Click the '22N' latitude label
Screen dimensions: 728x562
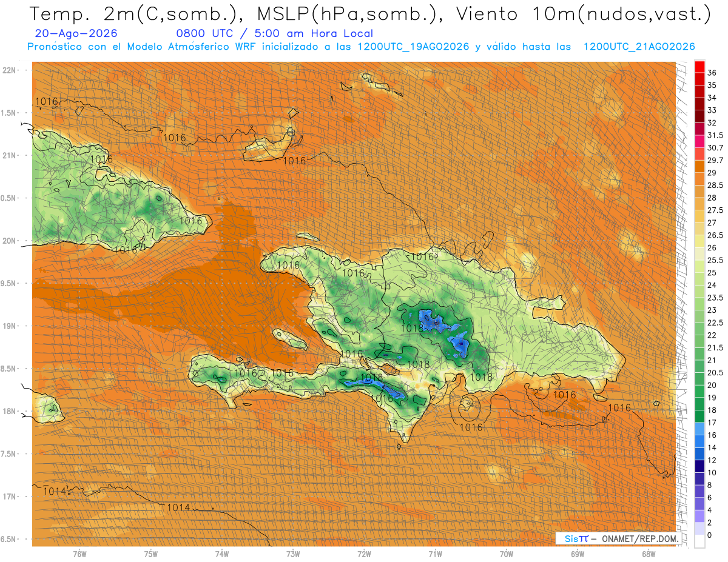[x=10, y=70]
